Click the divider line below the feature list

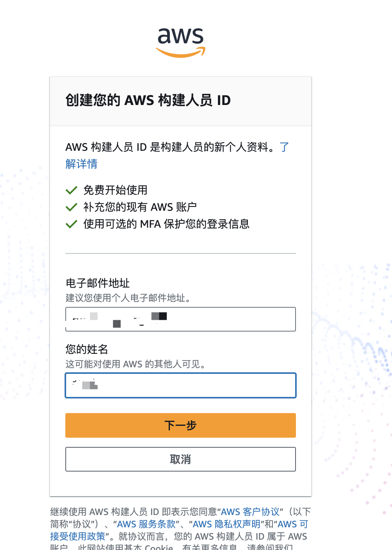click(x=181, y=253)
